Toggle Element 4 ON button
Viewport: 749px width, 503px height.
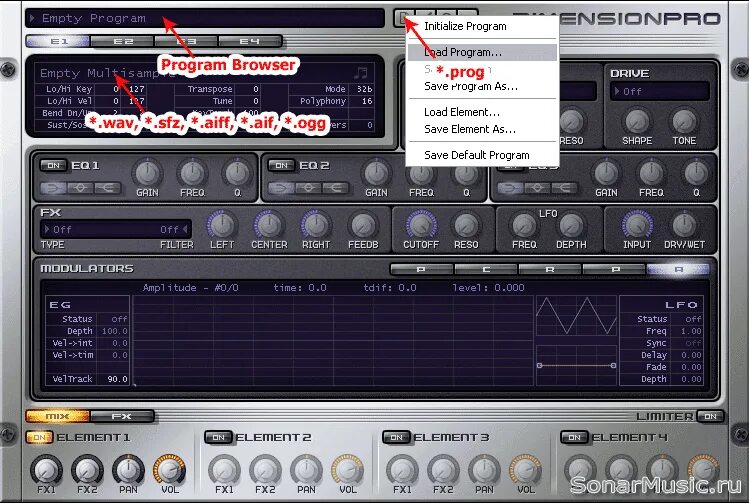(575, 437)
